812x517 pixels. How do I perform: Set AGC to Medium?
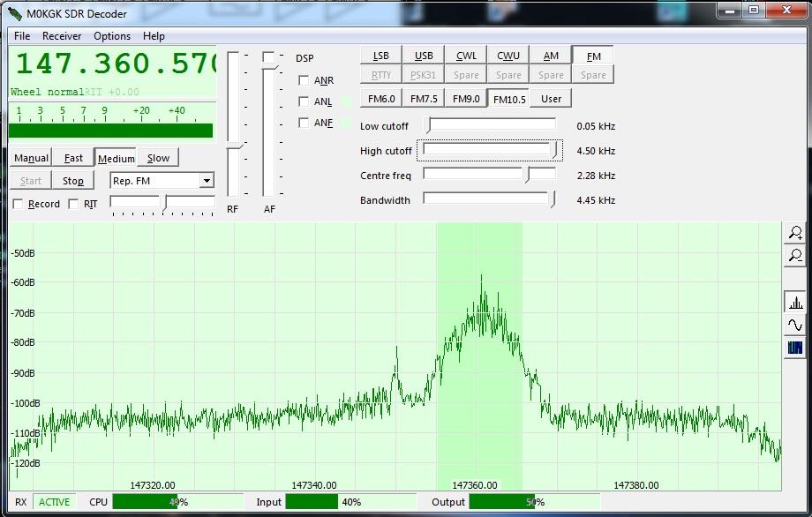[116, 158]
